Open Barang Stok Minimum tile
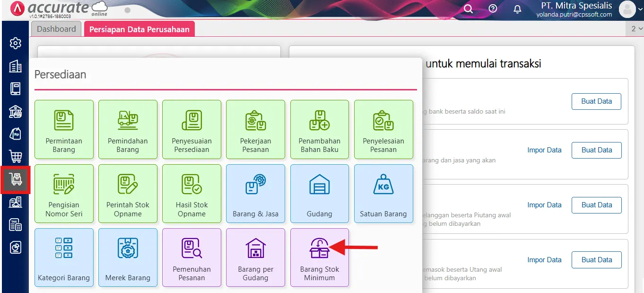 coord(320,257)
